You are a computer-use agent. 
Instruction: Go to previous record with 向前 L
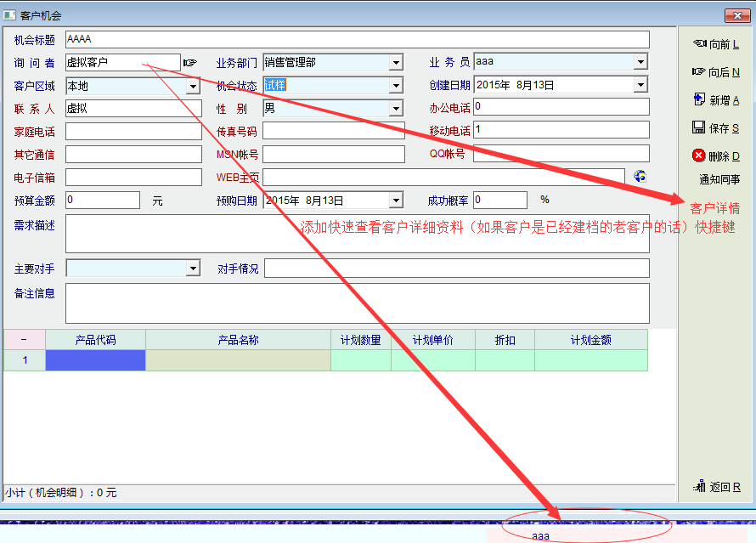[716, 44]
